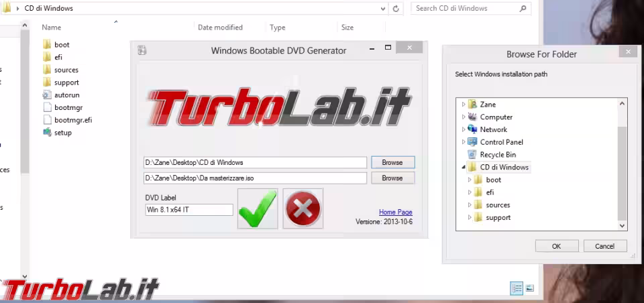
Task: Select the efi folder icon in file list
Action: click(x=47, y=57)
